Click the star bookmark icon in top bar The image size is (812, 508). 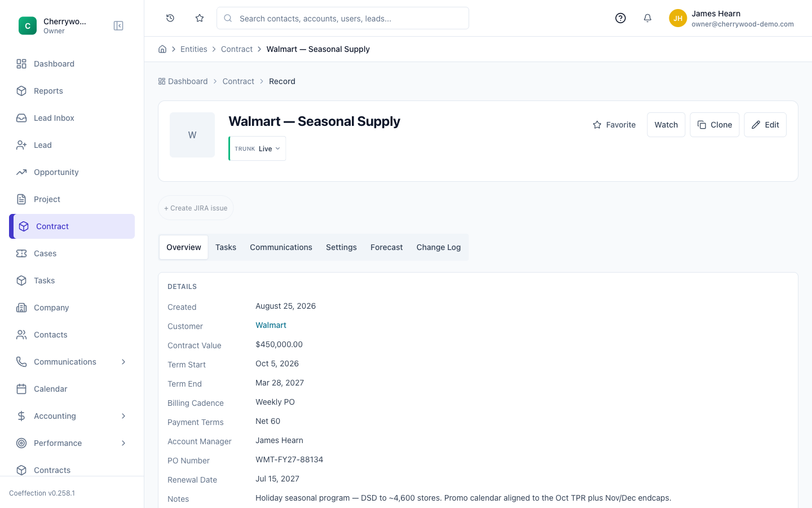click(x=200, y=18)
